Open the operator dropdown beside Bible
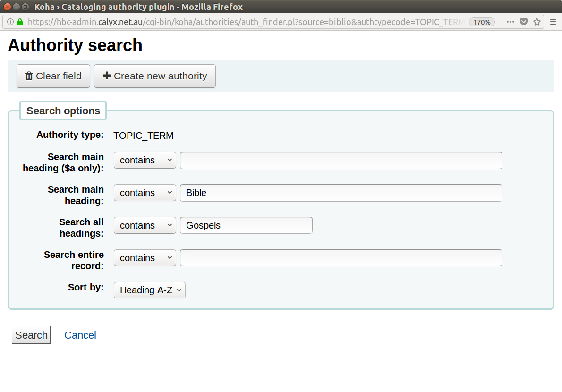Screen dimensions: 562x392 (x=145, y=193)
